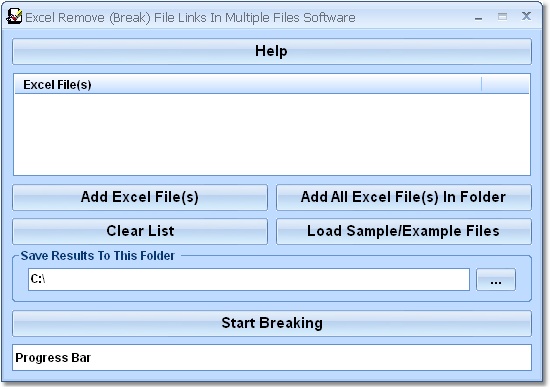
Task: Close the Excel Remove File Links window
Action: point(526,16)
